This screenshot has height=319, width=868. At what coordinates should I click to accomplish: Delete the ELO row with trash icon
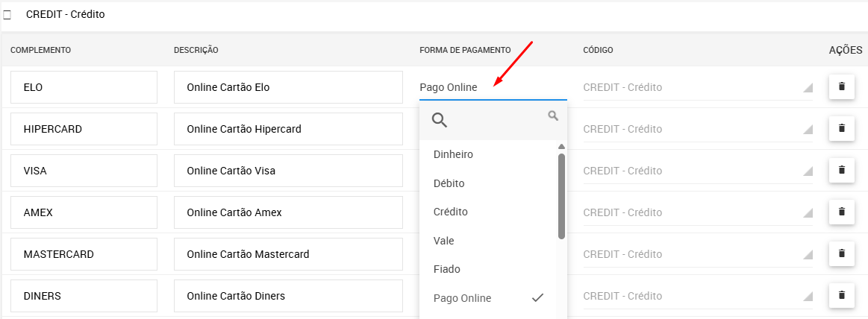842,86
